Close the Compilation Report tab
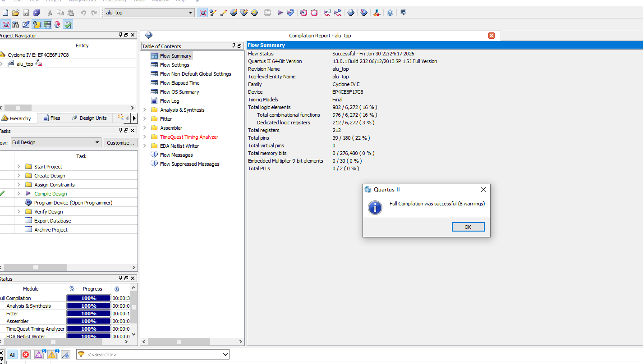Image resolution: width=643 pixels, height=364 pixels. [x=491, y=36]
